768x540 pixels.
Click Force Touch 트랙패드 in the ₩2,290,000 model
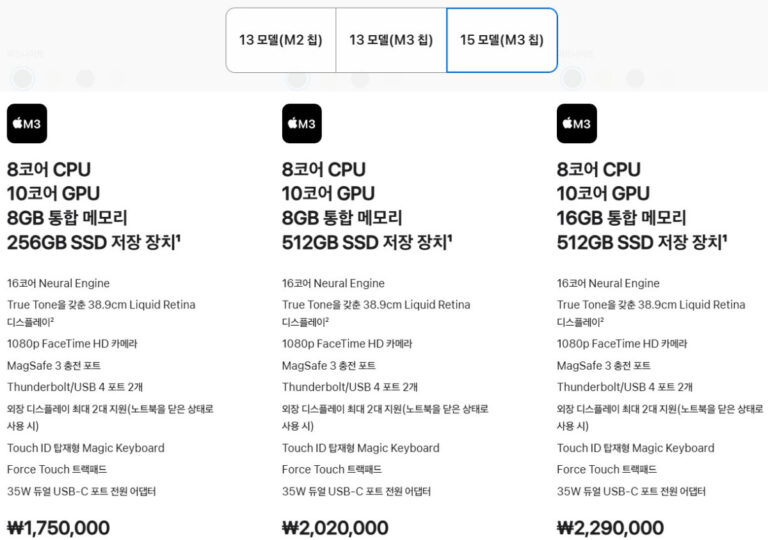[x=606, y=469]
